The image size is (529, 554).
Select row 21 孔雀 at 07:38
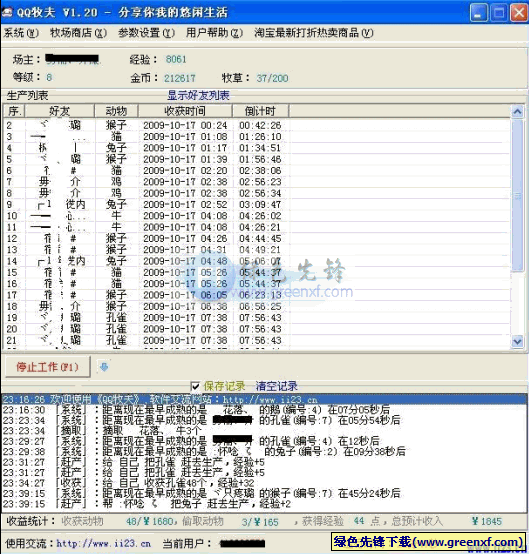click(x=257, y=340)
